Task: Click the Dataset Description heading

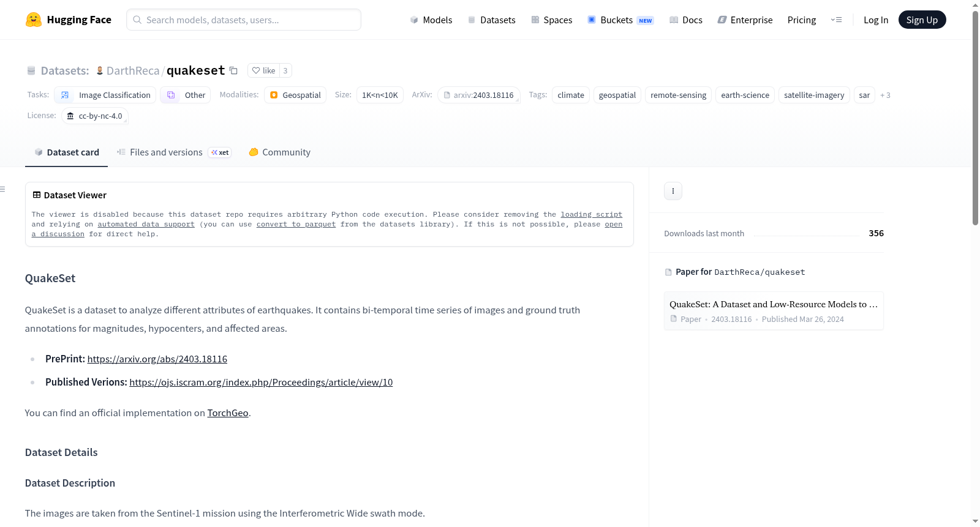Action: tap(70, 483)
